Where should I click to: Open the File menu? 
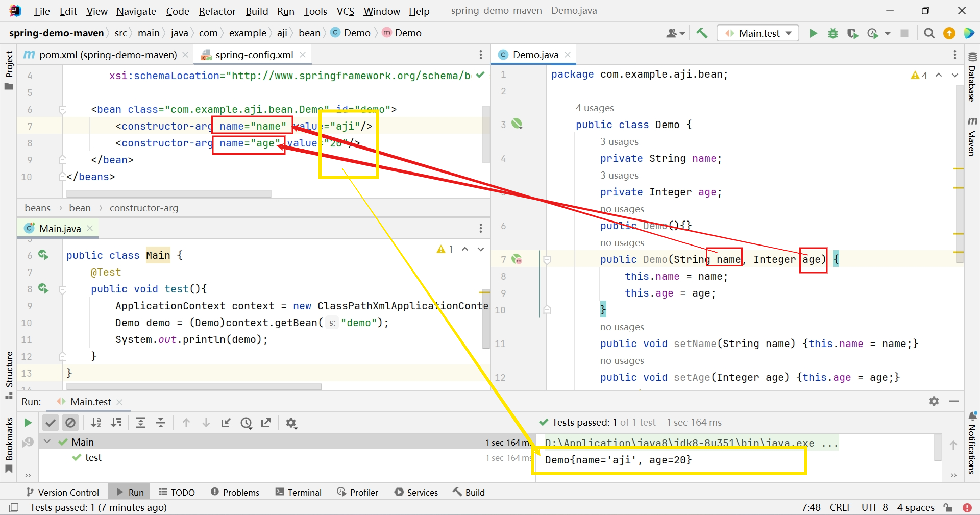[x=42, y=11]
